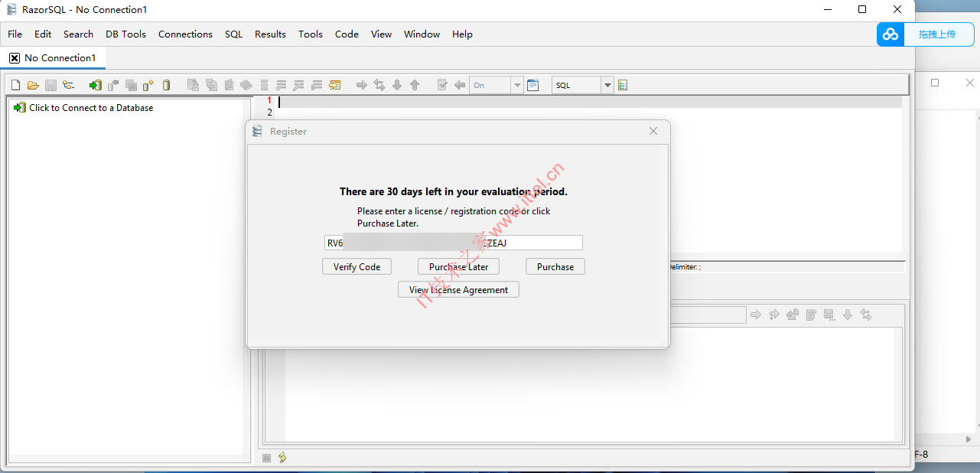Click View License Agreement button
The width and height of the screenshot is (980, 473).
pos(458,289)
